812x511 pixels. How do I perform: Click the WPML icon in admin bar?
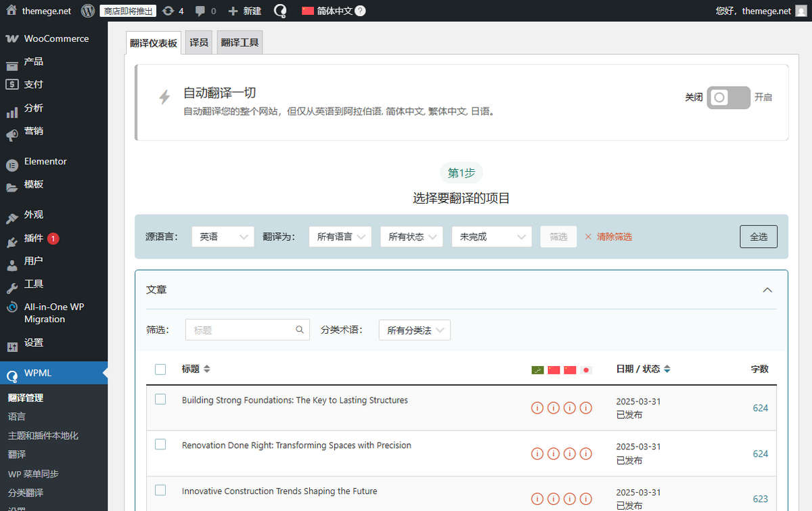pyautogui.click(x=280, y=11)
